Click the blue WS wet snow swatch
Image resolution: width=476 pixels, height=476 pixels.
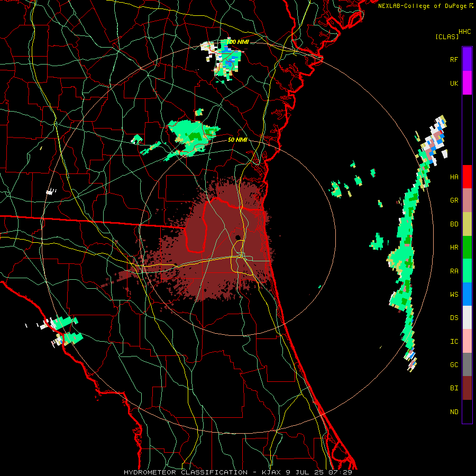click(467, 294)
